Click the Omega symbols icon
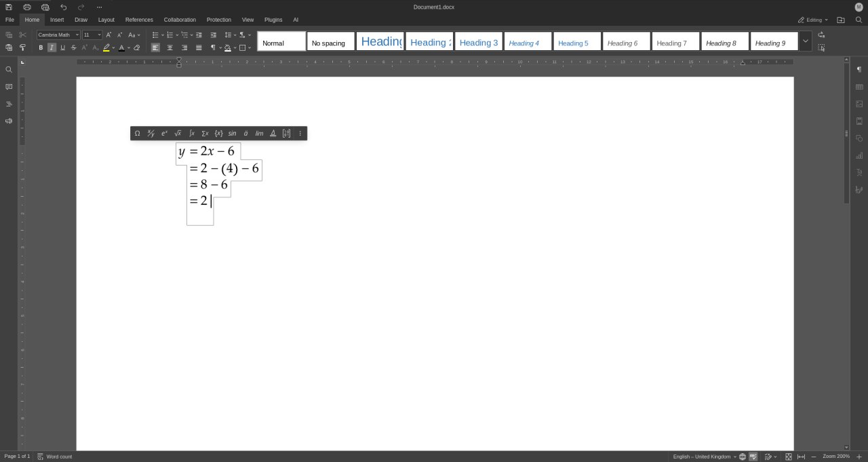This screenshot has width=868, height=462. [x=137, y=134]
